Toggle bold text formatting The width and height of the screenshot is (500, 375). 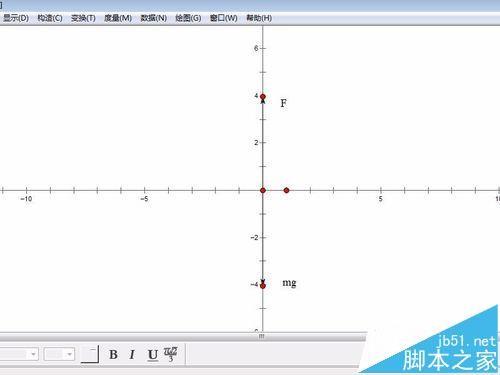pos(113,354)
